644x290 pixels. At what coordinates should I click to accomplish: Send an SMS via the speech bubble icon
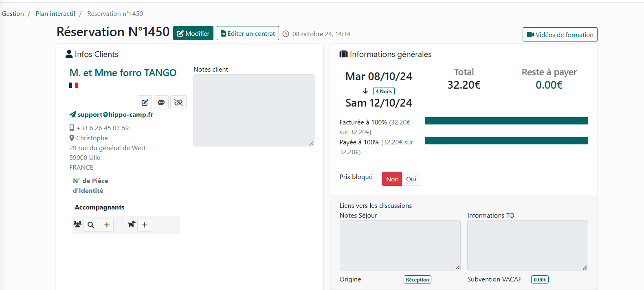pyautogui.click(x=161, y=102)
